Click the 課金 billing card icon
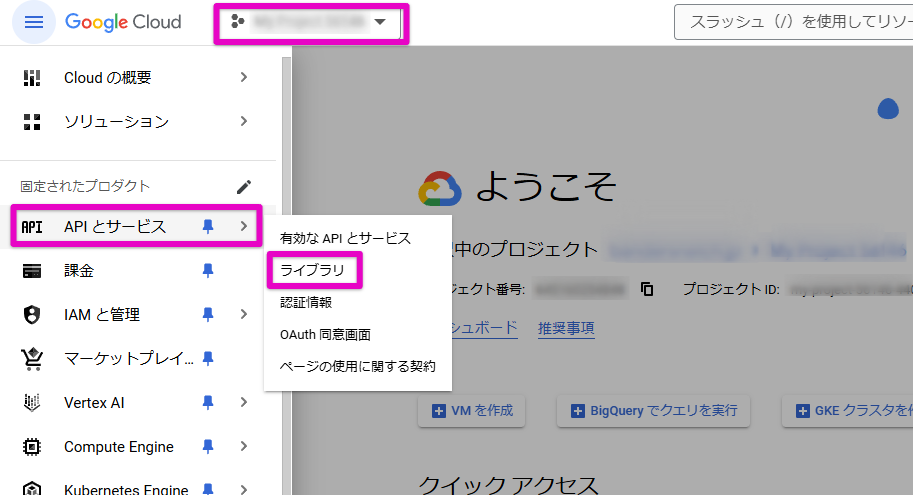The width and height of the screenshot is (913, 495). point(31,271)
